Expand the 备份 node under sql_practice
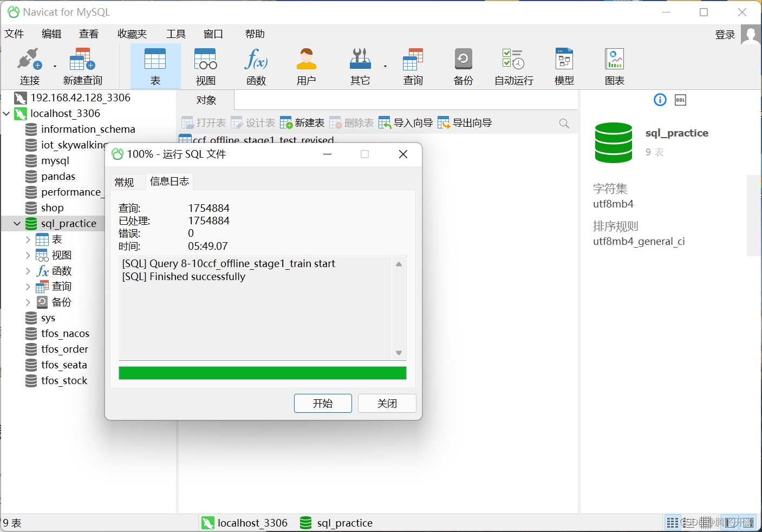 pyautogui.click(x=28, y=302)
